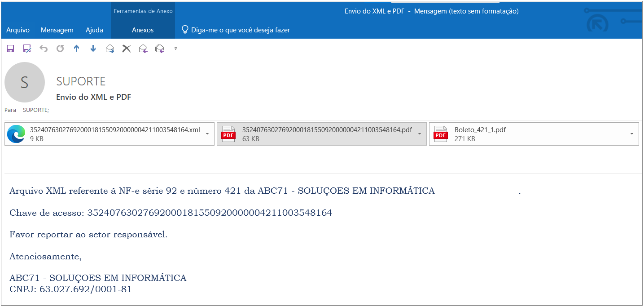This screenshot has width=644, height=307.
Task: Click the Forward message icon
Action: pos(110,49)
